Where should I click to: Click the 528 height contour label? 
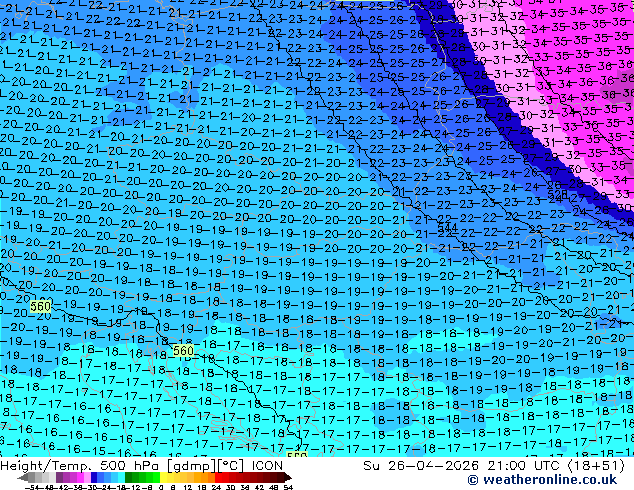click(558, 195)
